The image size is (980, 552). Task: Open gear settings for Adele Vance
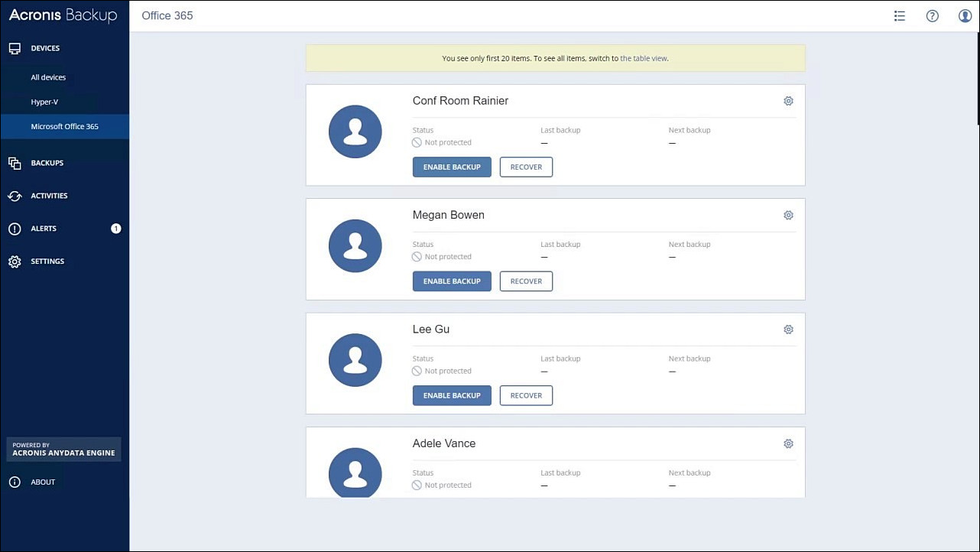788,443
